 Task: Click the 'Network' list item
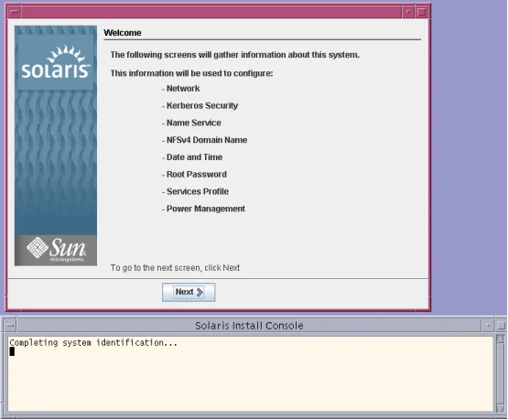[183, 89]
